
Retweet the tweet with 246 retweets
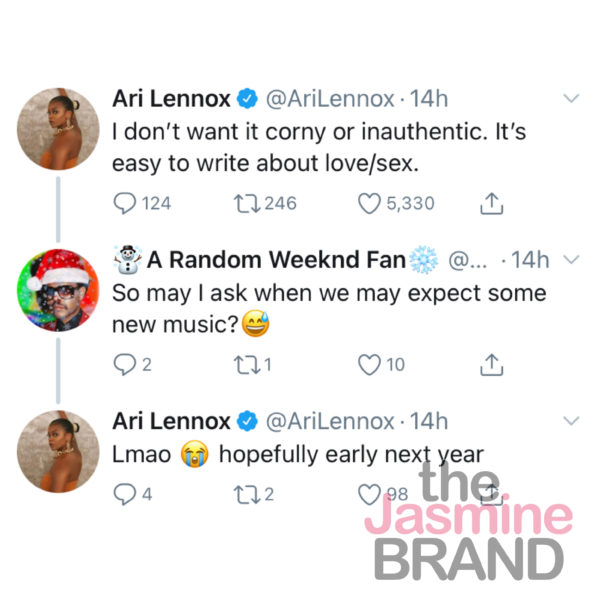tap(247, 203)
